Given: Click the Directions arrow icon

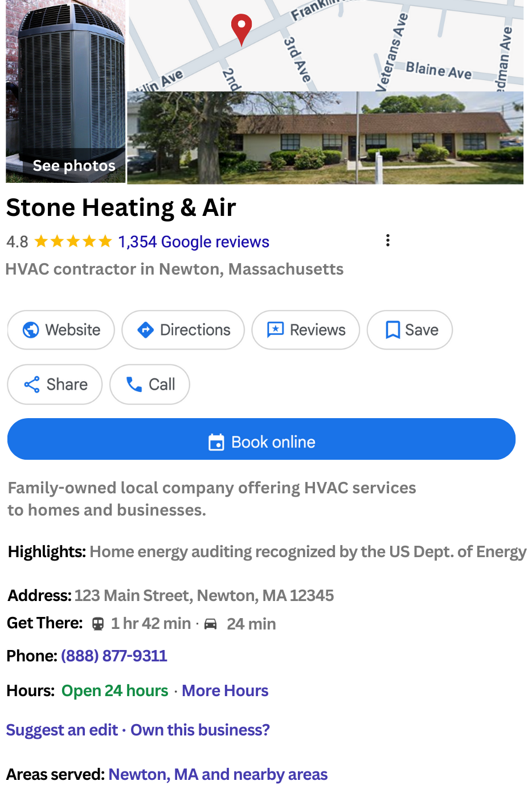Looking at the screenshot, I should (x=146, y=330).
